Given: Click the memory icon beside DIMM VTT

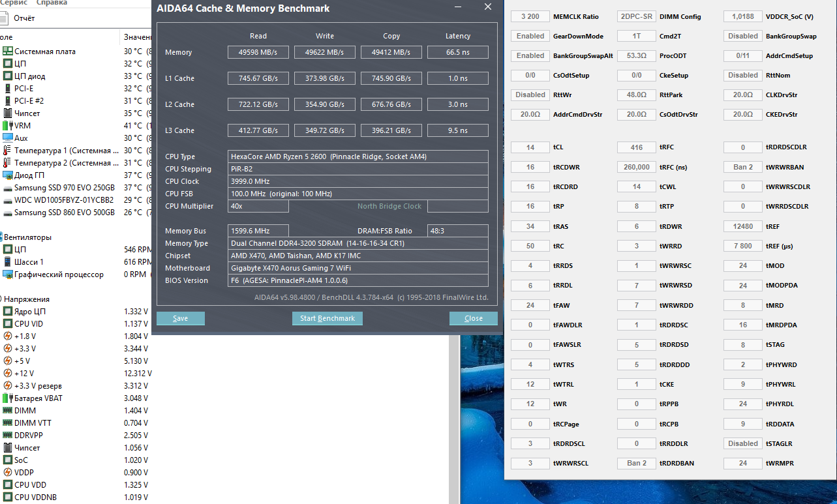Looking at the screenshot, I should click(8, 423).
